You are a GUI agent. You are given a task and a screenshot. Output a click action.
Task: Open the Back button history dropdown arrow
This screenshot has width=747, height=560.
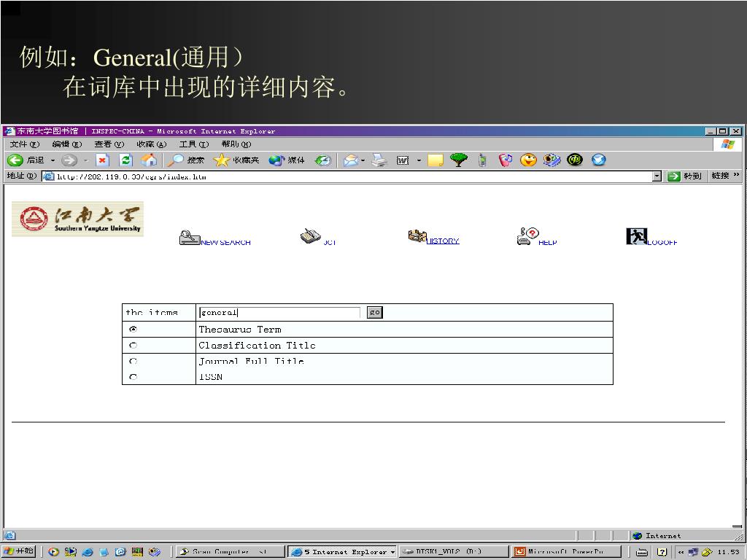53,160
